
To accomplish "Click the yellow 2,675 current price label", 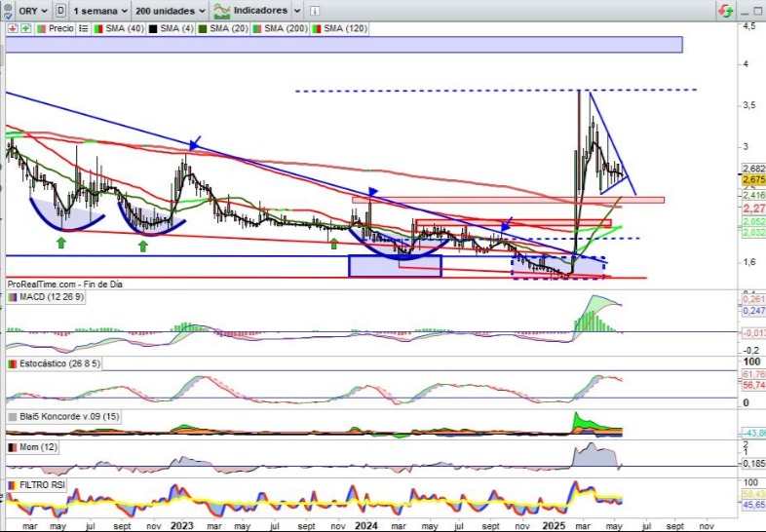I will click(753, 180).
